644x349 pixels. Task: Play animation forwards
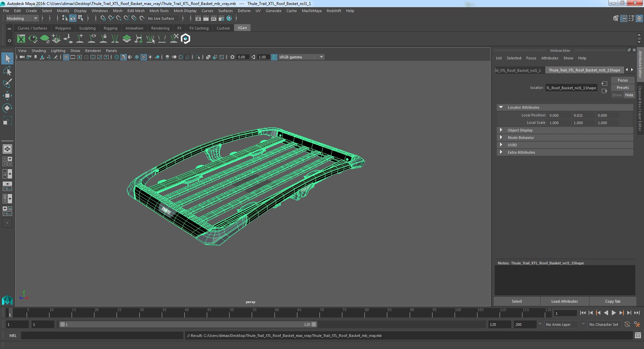(x=613, y=313)
